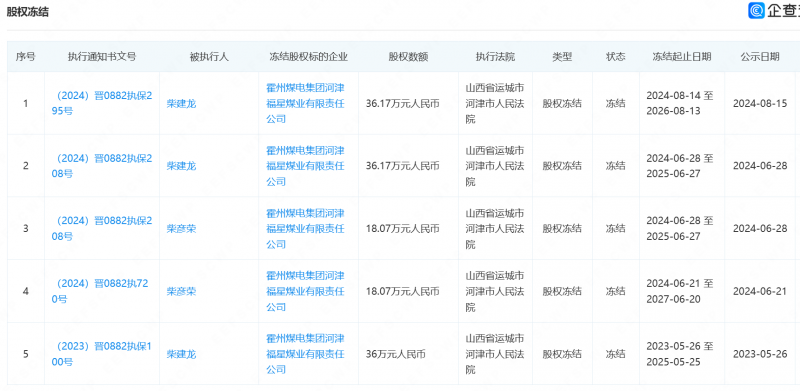Image resolution: width=800 pixels, height=391 pixels.
Task: Open 霍州煤电集团河津福星煤业 company link in row 5
Action: (x=306, y=354)
